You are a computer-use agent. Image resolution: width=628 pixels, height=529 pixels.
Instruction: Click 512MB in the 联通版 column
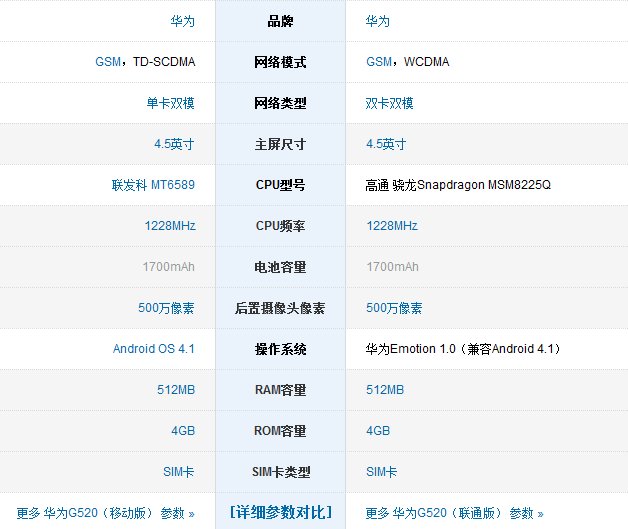point(385,390)
